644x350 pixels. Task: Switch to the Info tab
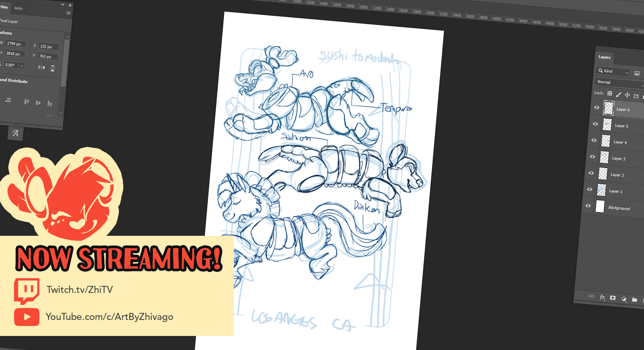[x=18, y=8]
